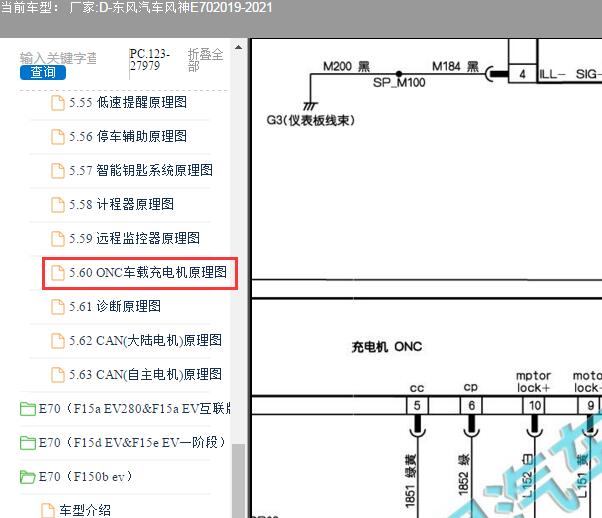
Task: Click folder icon of E70 F15a EV280
Action: coord(28,409)
